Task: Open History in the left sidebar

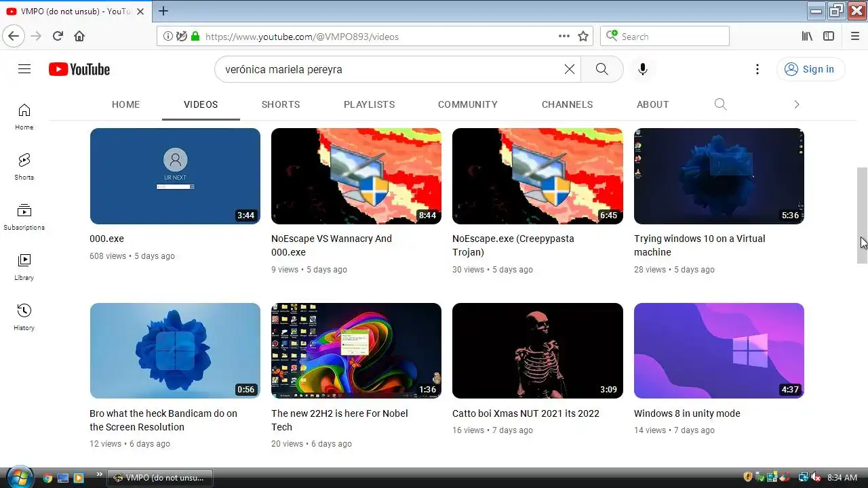Action: pos(24,317)
